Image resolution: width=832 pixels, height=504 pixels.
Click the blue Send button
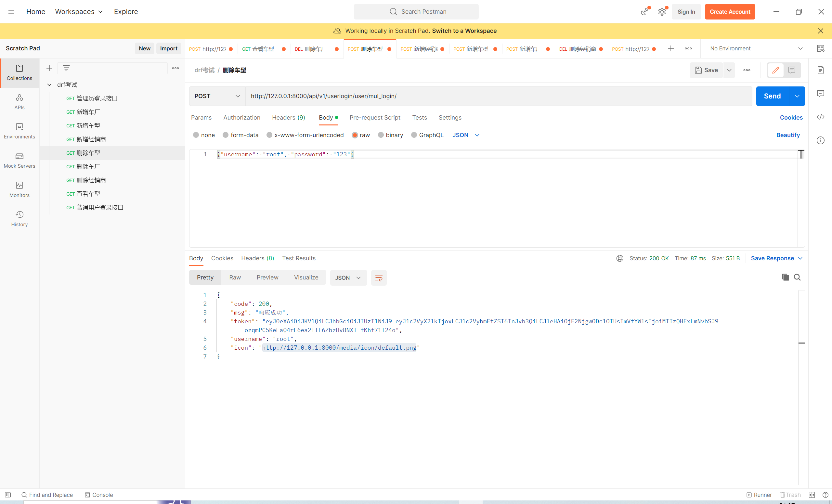coord(772,96)
